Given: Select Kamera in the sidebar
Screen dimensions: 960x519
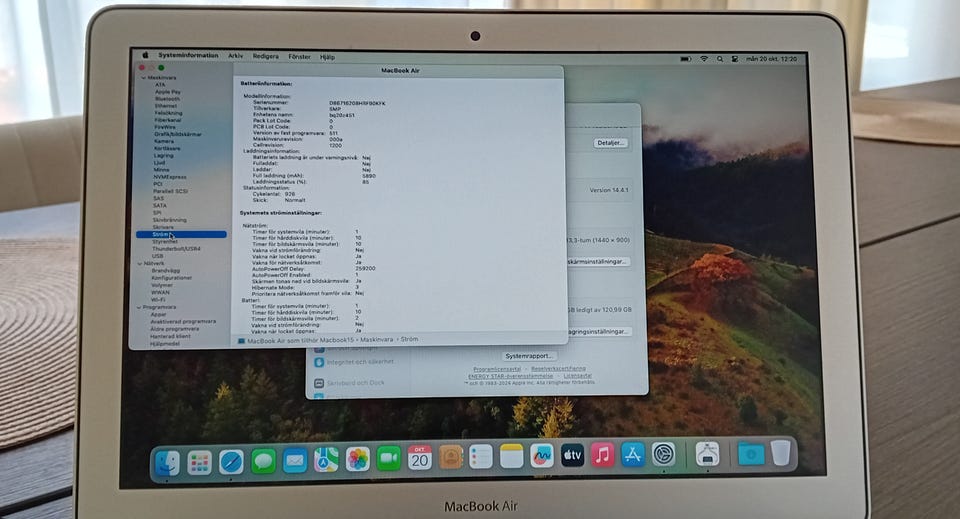Looking at the screenshot, I should point(163,141).
